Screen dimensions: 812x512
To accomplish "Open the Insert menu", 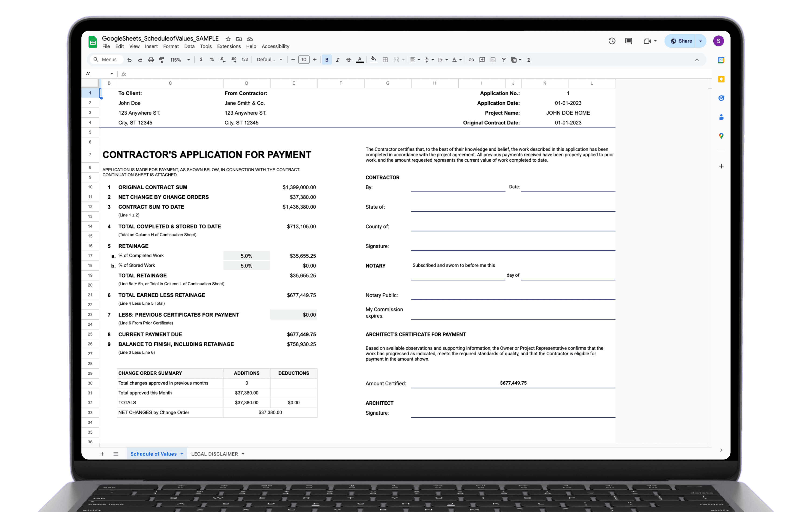I will 151,46.
